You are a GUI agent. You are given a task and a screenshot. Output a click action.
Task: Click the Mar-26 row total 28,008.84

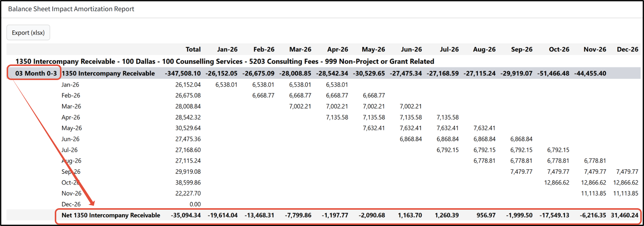click(188, 106)
